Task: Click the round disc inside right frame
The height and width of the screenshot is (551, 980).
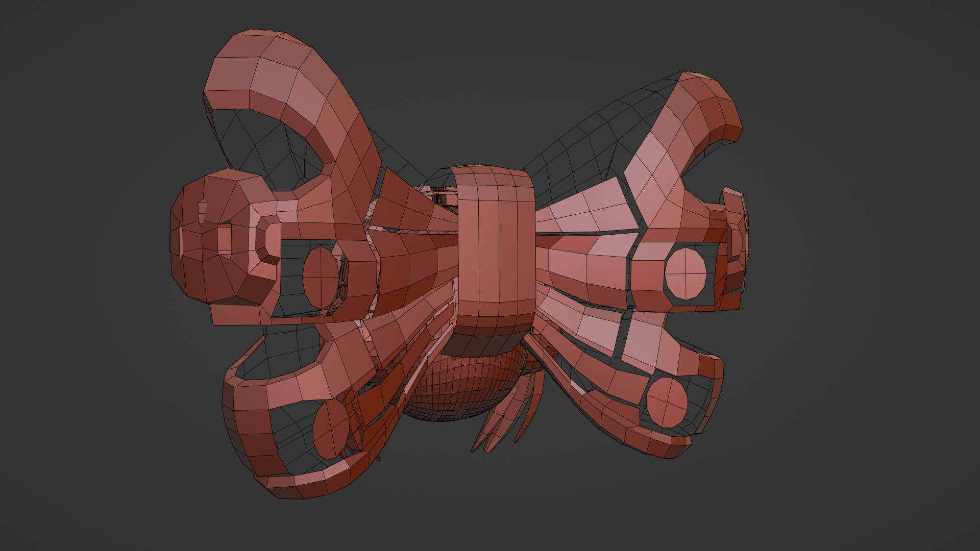Action: tap(685, 273)
